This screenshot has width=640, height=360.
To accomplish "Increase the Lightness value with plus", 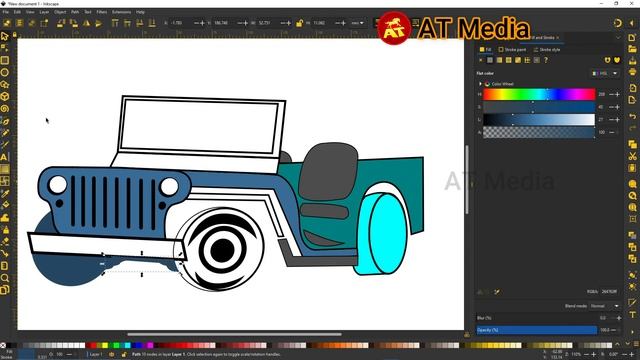I will pos(617,120).
